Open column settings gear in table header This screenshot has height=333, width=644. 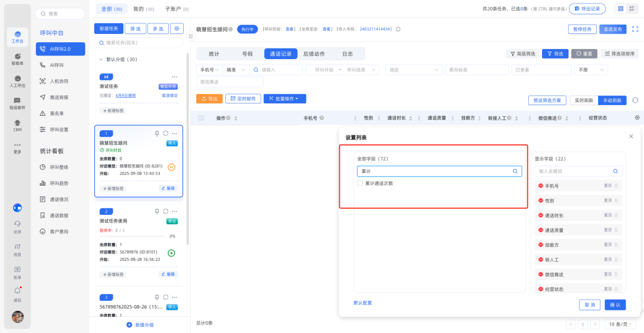pyautogui.click(x=637, y=118)
